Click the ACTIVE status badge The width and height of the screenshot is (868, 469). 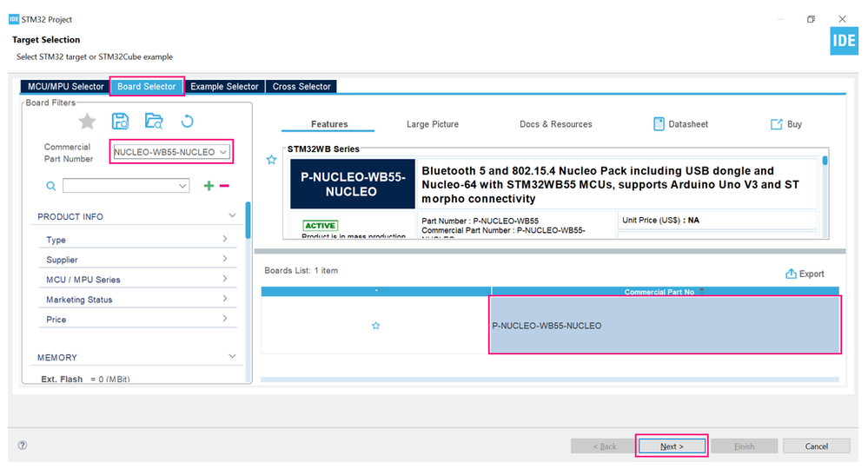click(x=320, y=226)
